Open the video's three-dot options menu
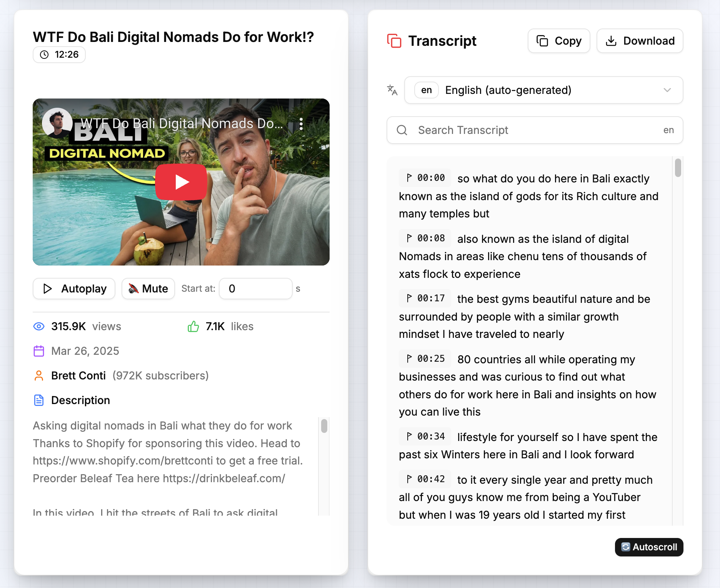The height and width of the screenshot is (588, 720). (301, 124)
